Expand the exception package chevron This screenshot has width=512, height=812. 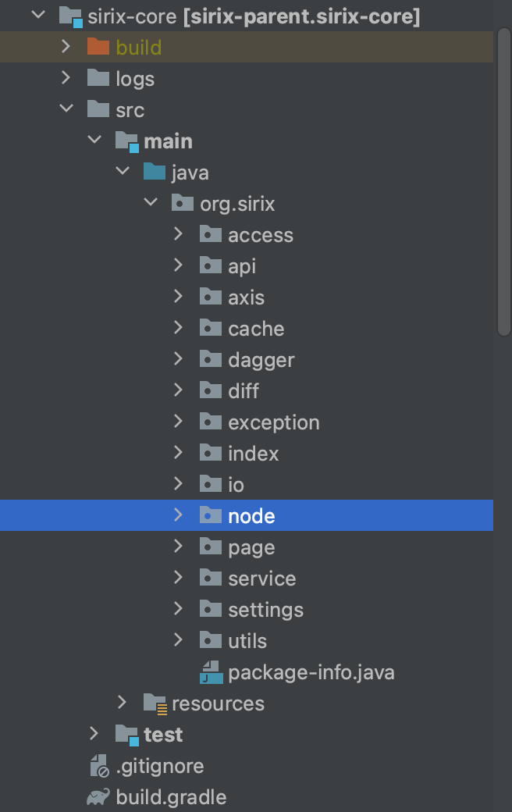[178, 422]
